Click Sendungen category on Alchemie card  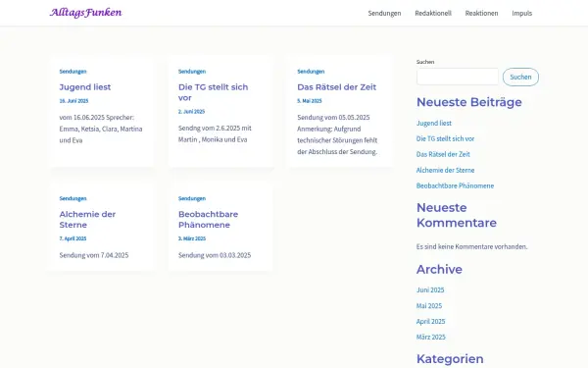(x=73, y=198)
